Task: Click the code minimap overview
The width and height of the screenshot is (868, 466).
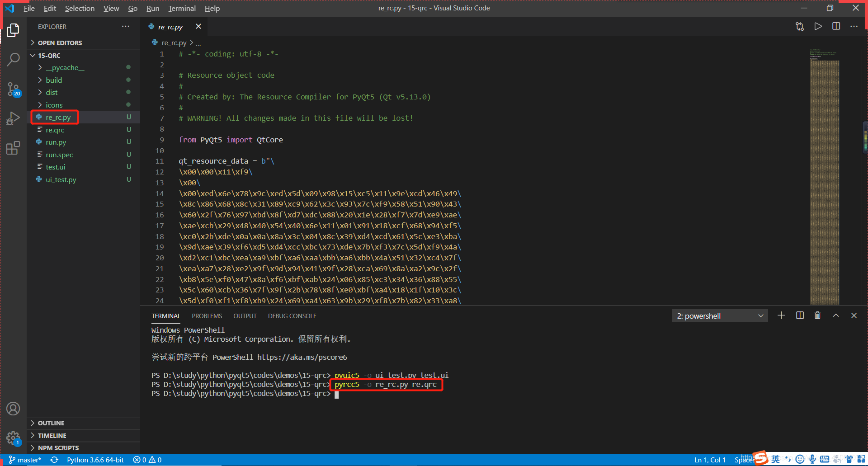Action: 825,176
